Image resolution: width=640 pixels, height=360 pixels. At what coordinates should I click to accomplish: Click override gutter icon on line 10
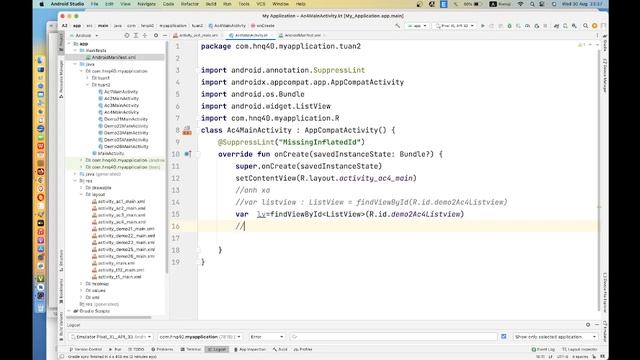188,154
